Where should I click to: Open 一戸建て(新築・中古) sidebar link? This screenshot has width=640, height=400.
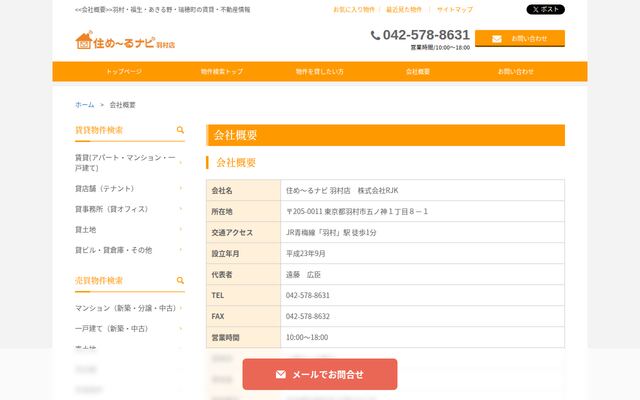tap(111, 329)
